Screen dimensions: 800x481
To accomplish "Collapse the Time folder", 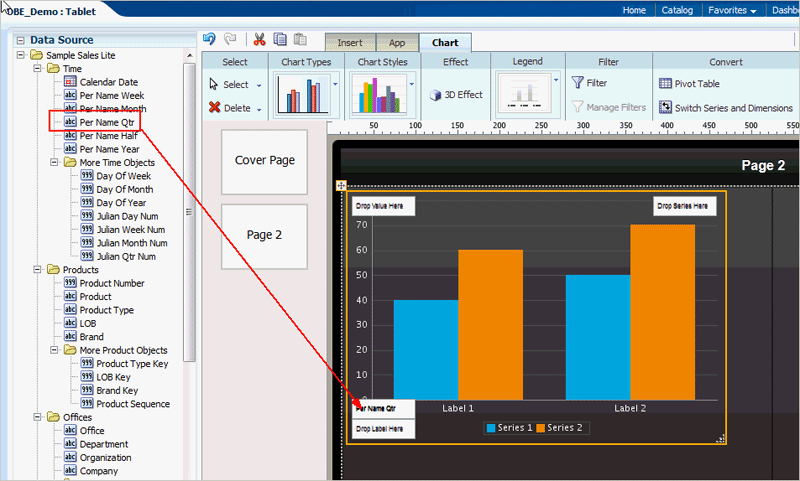I will (x=37, y=68).
